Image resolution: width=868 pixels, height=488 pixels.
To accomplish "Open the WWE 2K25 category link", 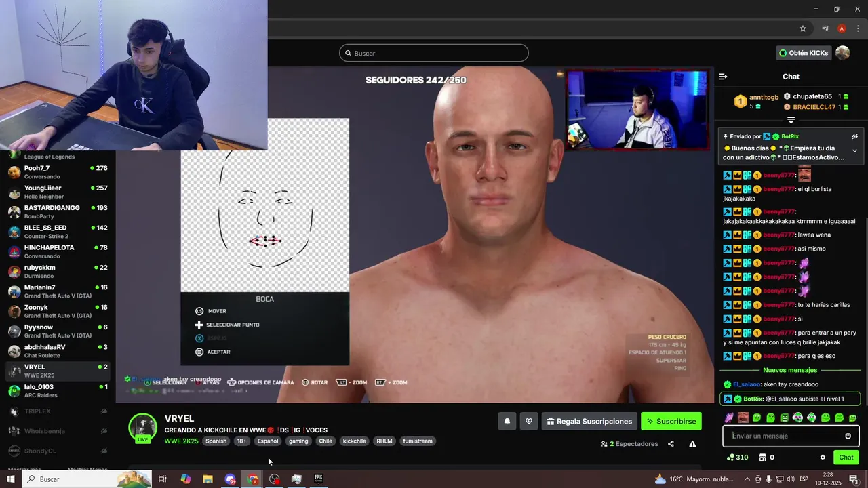I will coord(181,441).
